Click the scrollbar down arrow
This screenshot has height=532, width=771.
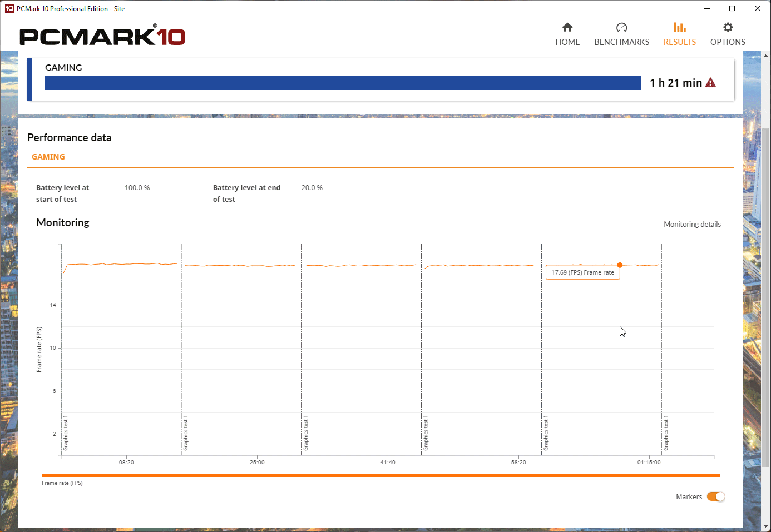coord(766,526)
